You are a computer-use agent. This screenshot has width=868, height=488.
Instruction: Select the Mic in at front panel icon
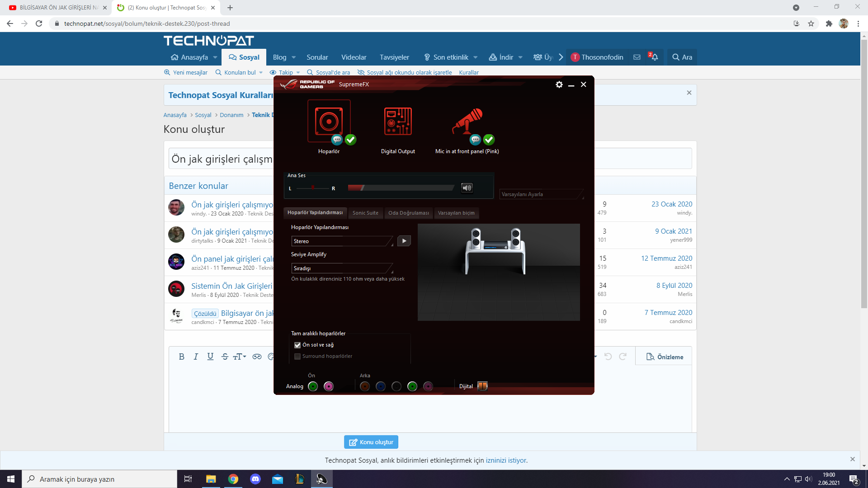(467, 121)
